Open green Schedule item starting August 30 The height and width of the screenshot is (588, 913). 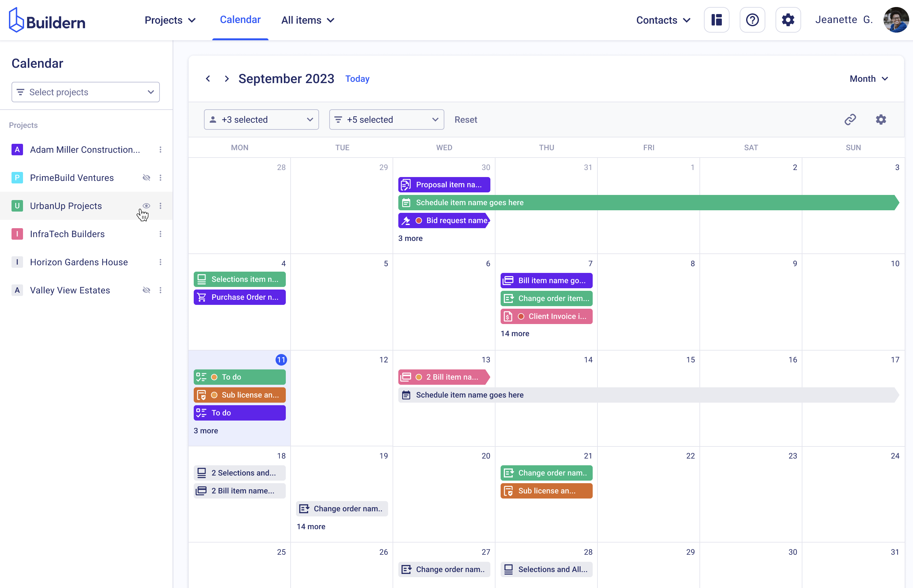648,203
